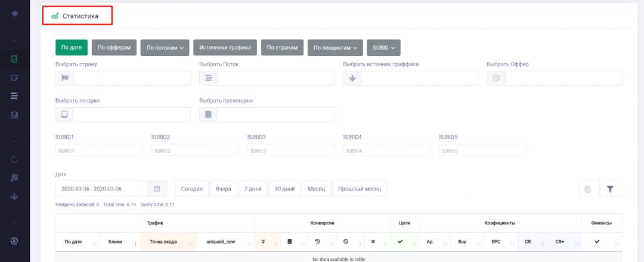The width and height of the screenshot is (644, 262).
Task: Sort table by uniqueid_new column
Action: (x=225, y=242)
